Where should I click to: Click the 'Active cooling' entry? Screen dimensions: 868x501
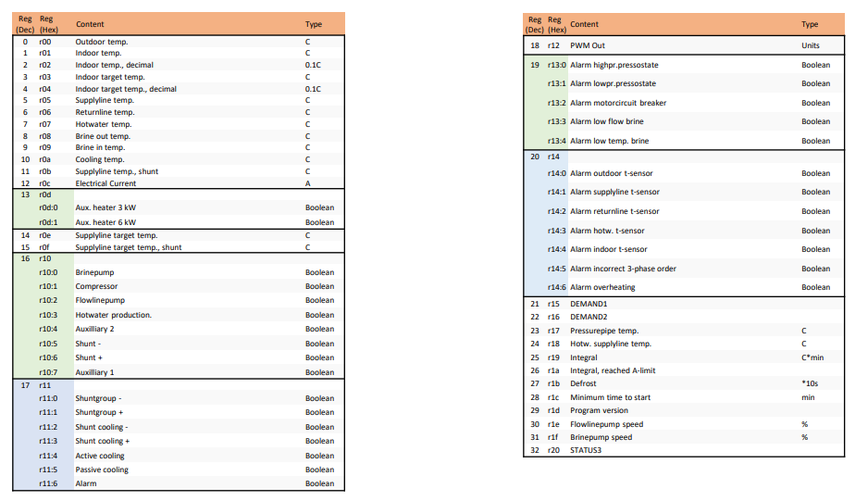click(100, 456)
